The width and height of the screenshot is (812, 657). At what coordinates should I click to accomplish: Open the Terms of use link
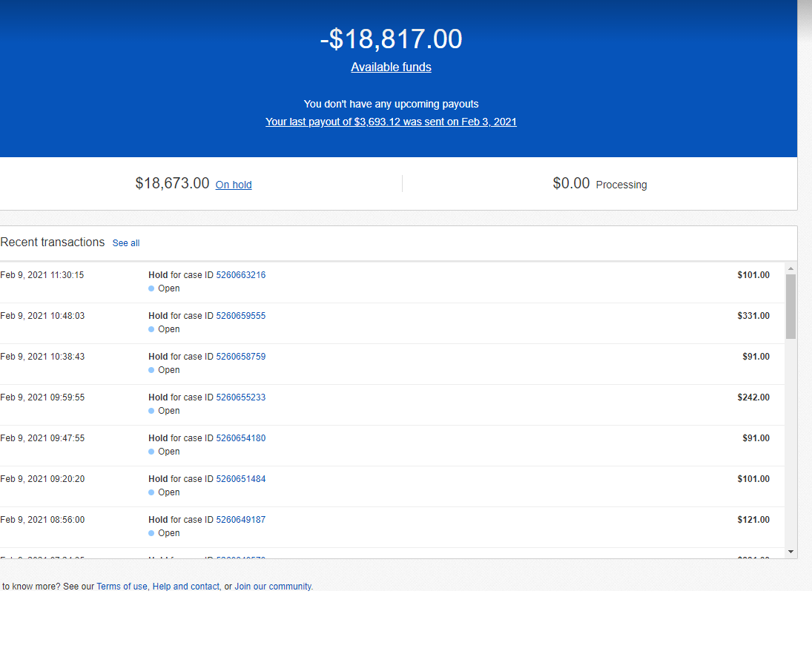122,587
